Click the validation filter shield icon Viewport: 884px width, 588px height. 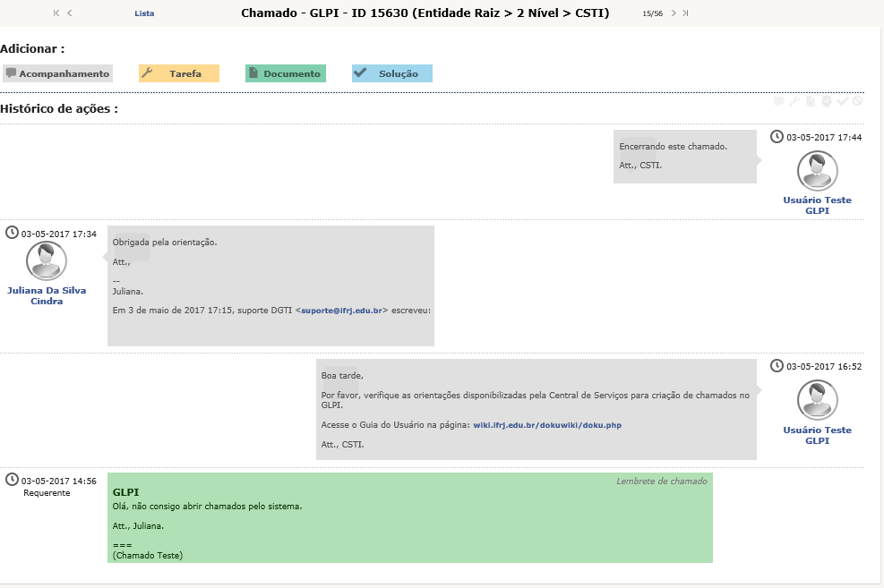(x=826, y=101)
